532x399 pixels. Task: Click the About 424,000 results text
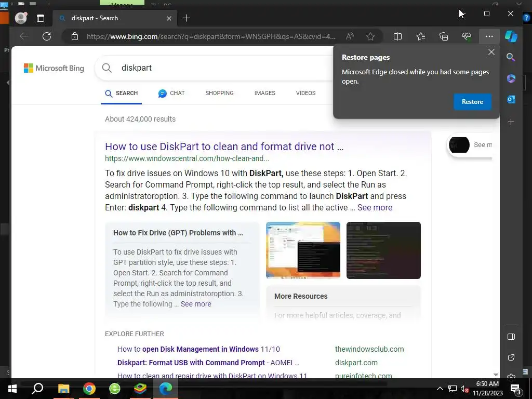click(x=140, y=119)
